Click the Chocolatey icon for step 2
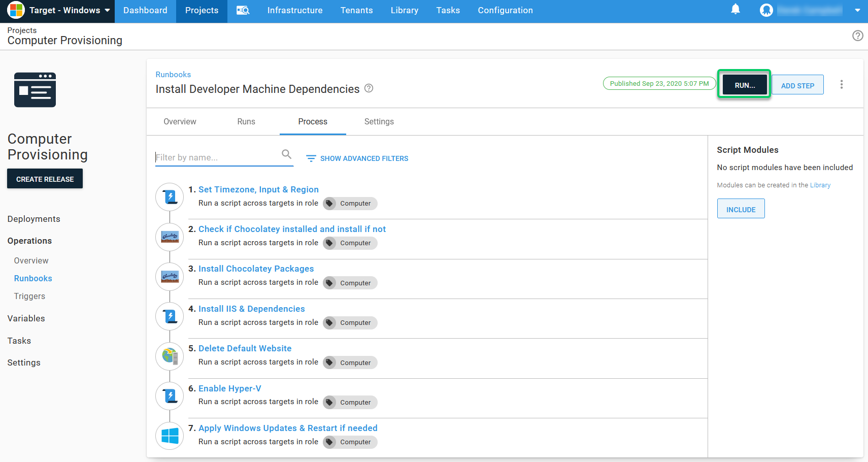Image resolution: width=868 pixels, height=462 pixels. tap(170, 237)
